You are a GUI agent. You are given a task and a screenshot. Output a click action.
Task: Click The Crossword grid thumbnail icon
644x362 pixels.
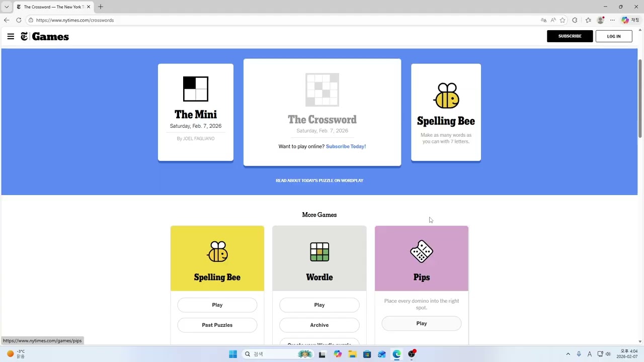[322, 89]
